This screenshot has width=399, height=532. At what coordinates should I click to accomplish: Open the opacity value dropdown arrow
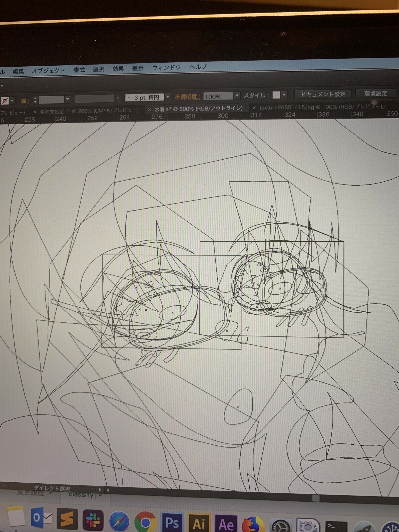237,96
